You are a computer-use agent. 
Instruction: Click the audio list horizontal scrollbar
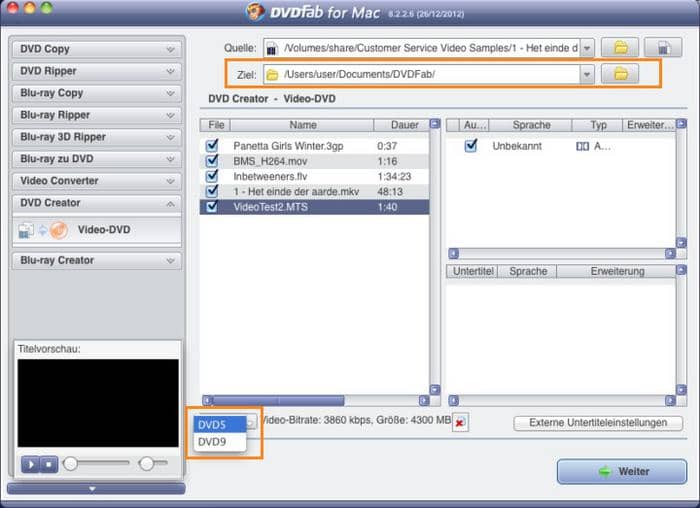click(x=562, y=254)
